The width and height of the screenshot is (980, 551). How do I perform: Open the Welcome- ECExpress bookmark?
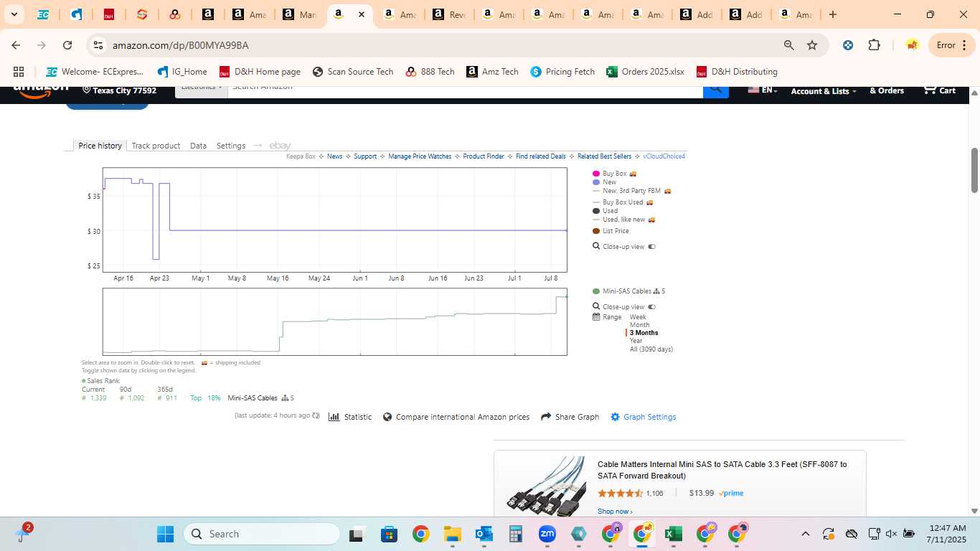[x=95, y=72]
